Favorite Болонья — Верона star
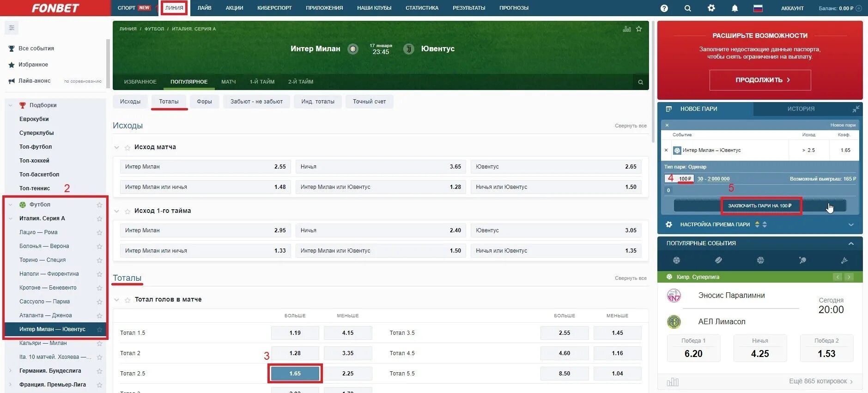This screenshot has width=868, height=393. (x=99, y=246)
